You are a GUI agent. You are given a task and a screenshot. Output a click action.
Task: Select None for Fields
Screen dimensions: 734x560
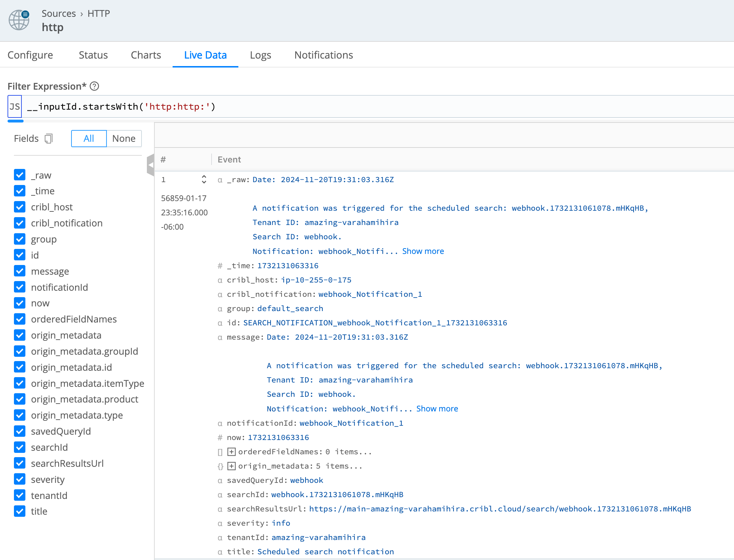(124, 139)
